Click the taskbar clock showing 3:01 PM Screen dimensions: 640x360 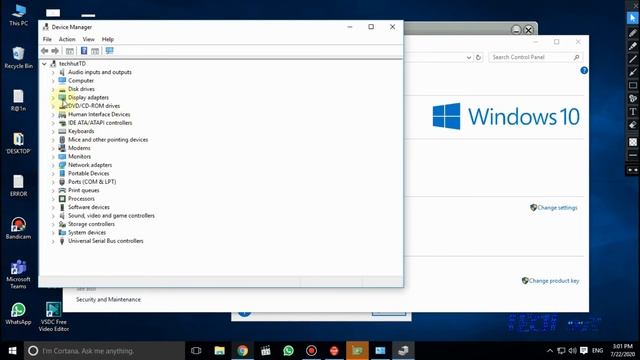tap(623, 350)
